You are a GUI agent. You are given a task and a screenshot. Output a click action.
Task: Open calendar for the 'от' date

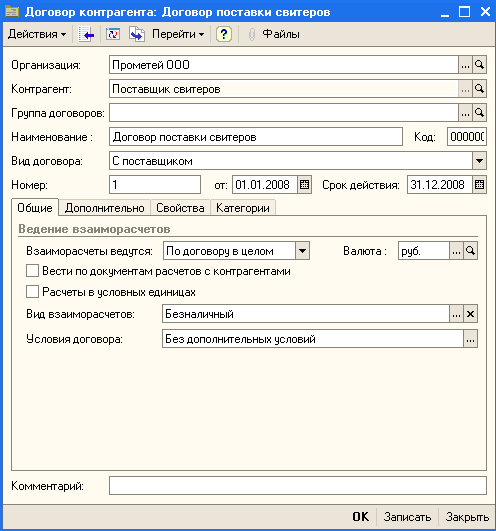tap(304, 185)
